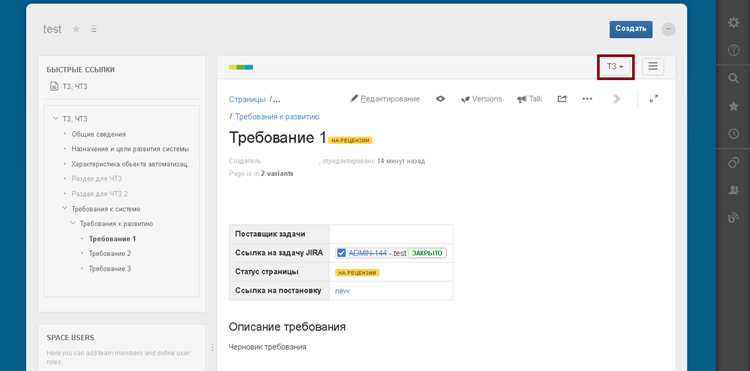Viewport: 750px width, 371px height.
Task: Select Требование 2 in the page tree
Action: coord(110,253)
